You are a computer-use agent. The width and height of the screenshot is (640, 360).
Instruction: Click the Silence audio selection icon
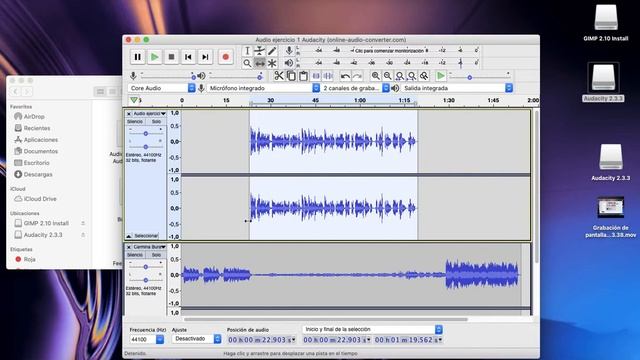(328, 76)
